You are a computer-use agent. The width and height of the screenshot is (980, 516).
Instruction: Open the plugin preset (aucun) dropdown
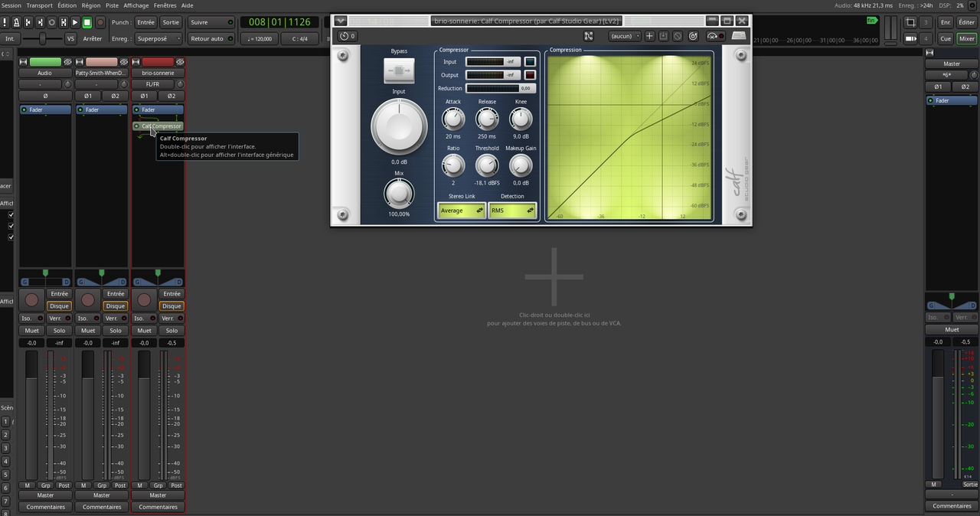[x=625, y=36]
